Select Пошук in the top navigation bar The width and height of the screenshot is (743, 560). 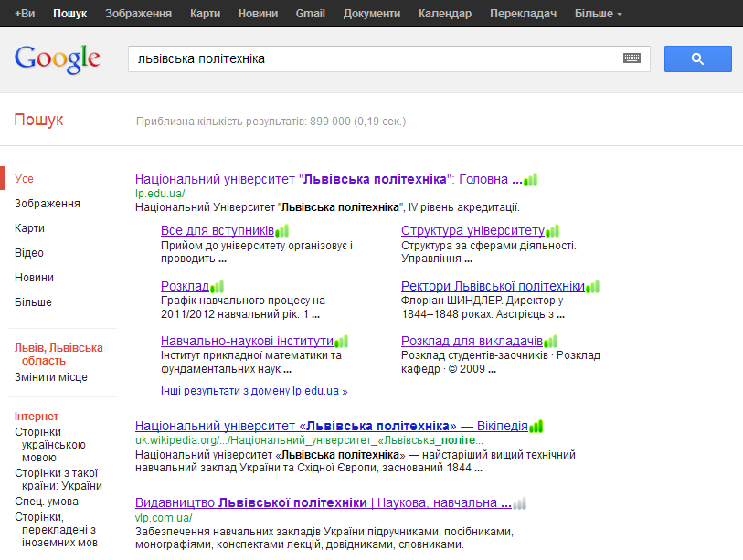[70, 14]
